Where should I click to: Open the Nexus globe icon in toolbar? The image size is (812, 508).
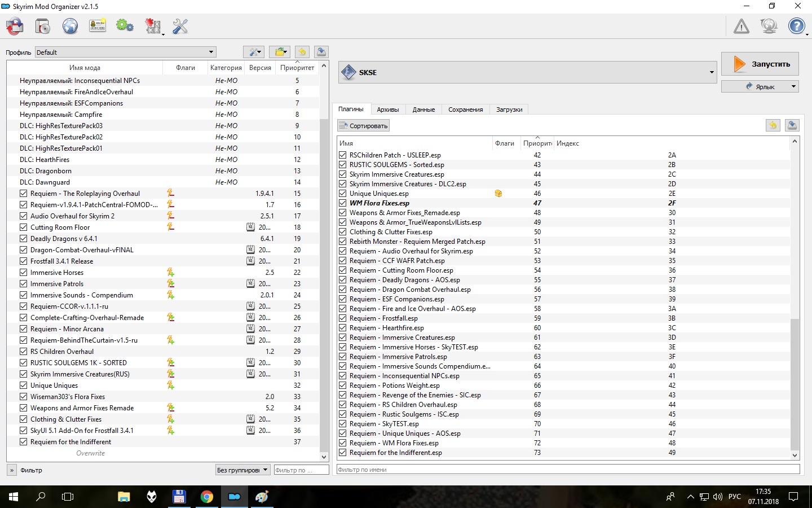coord(70,26)
